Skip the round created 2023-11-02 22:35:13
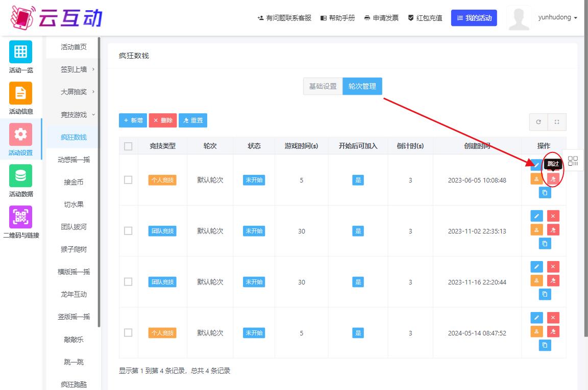The width and height of the screenshot is (588, 390). point(553,229)
